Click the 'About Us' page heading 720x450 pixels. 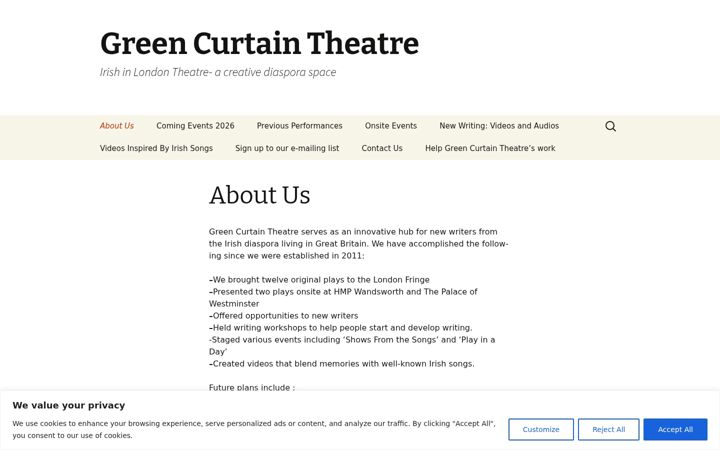[x=259, y=195]
